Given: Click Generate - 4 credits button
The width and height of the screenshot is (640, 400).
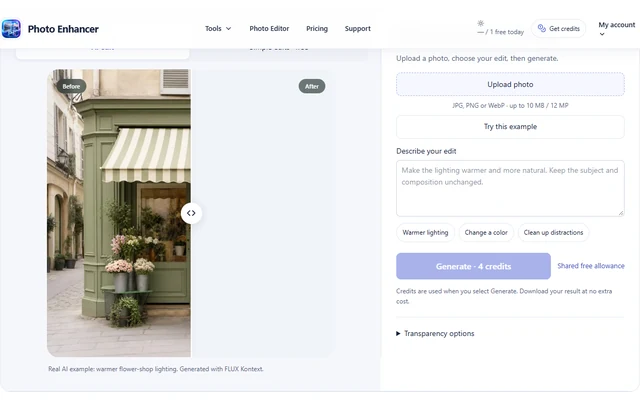Looking at the screenshot, I should [473, 266].
